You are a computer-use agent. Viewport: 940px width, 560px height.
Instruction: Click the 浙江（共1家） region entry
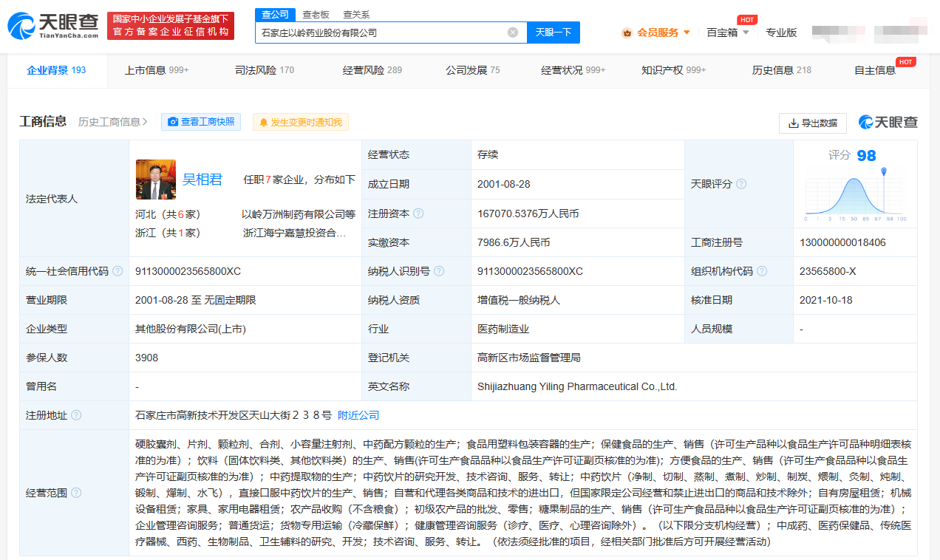pos(168,233)
